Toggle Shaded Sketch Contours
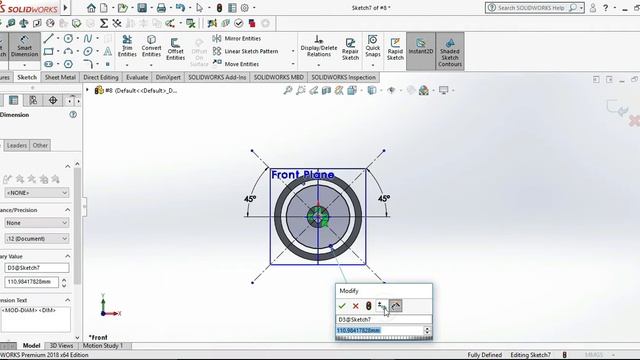 coord(450,51)
